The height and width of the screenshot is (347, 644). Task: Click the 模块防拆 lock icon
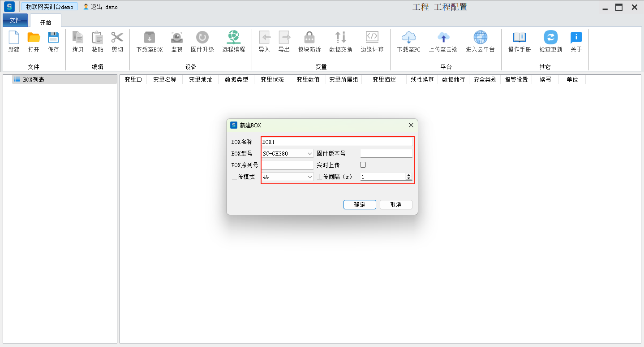[x=309, y=38]
